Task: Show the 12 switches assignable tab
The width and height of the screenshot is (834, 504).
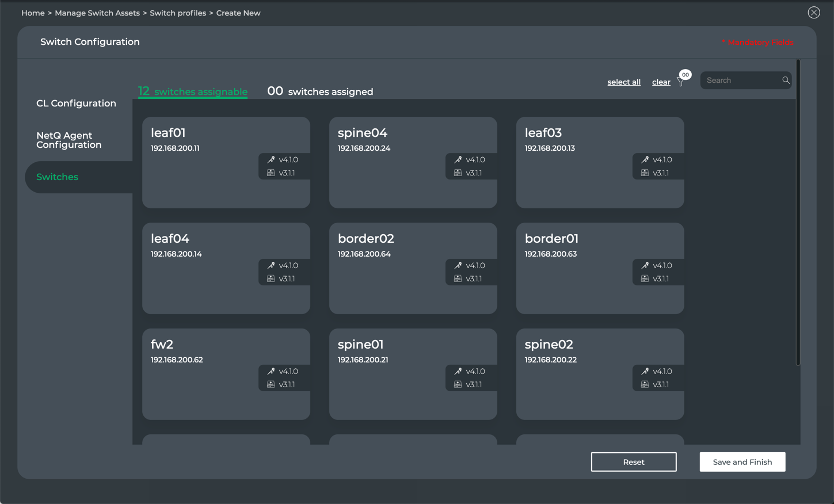Action: click(x=193, y=91)
